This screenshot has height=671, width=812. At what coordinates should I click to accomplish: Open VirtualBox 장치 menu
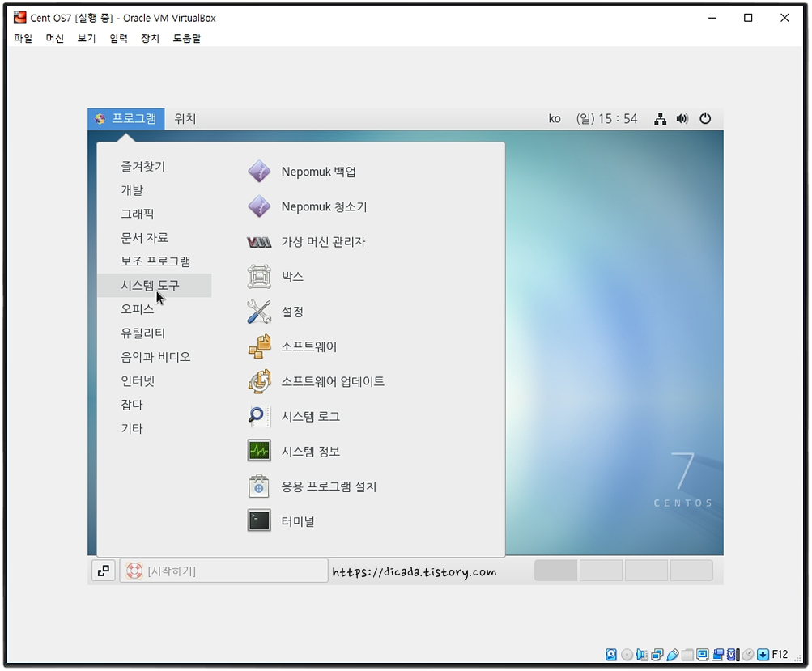point(151,38)
